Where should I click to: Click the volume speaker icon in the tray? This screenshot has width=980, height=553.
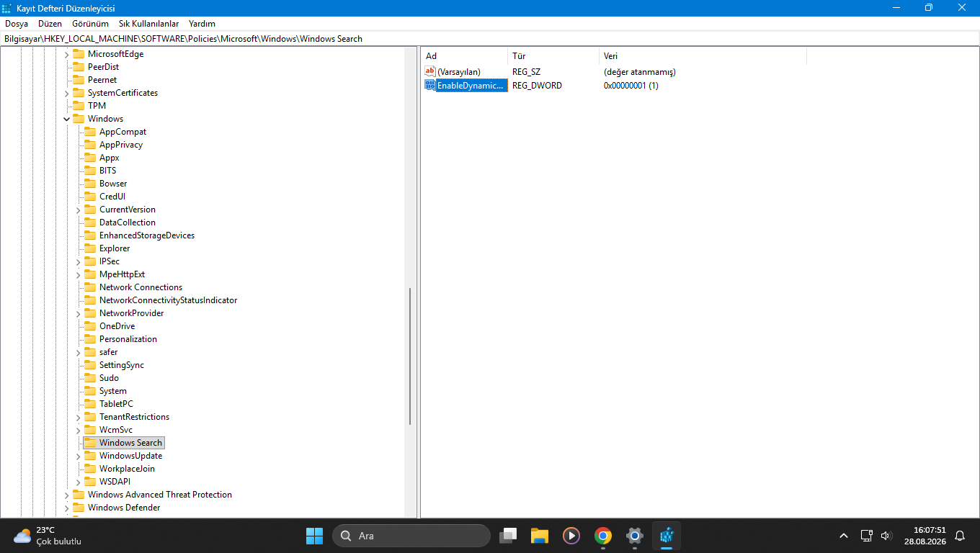tap(886, 536)
